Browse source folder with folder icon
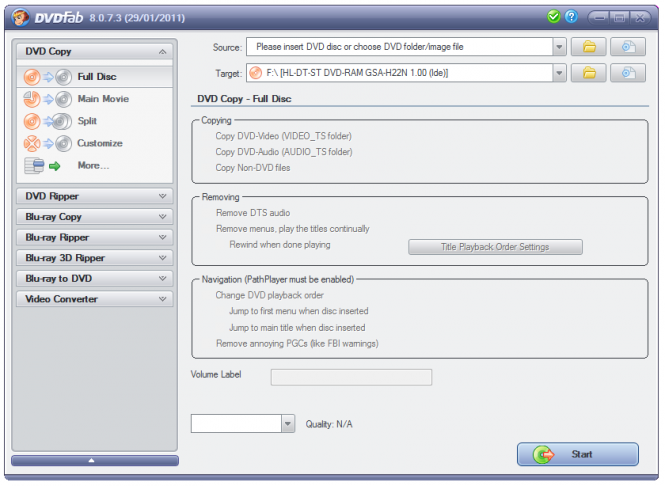 point(589,47)
